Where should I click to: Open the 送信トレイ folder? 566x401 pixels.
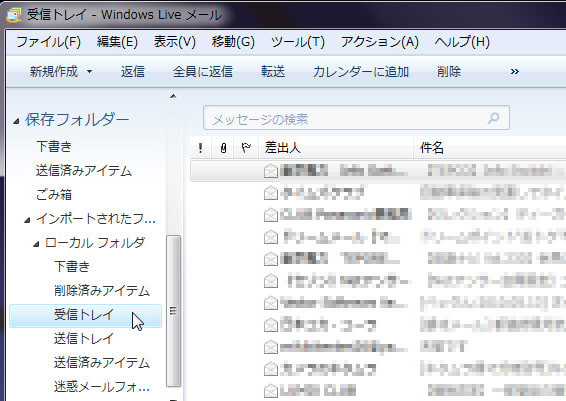[84, 339]
